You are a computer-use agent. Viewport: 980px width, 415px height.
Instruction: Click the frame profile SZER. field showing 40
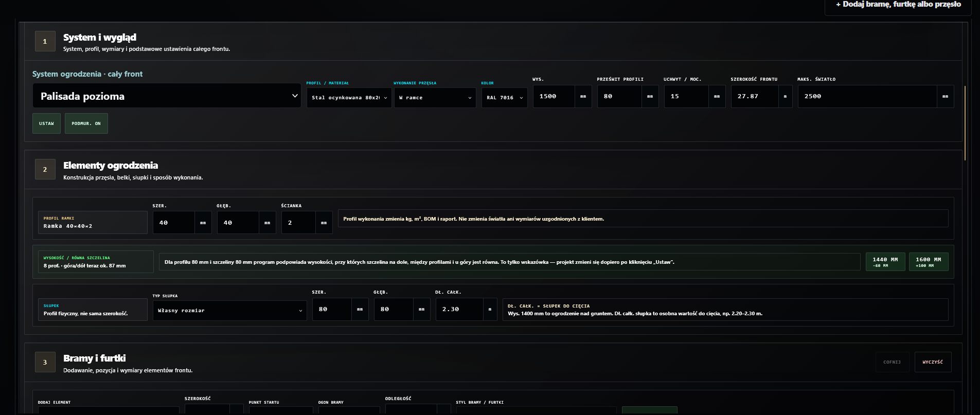click(174, 223)
